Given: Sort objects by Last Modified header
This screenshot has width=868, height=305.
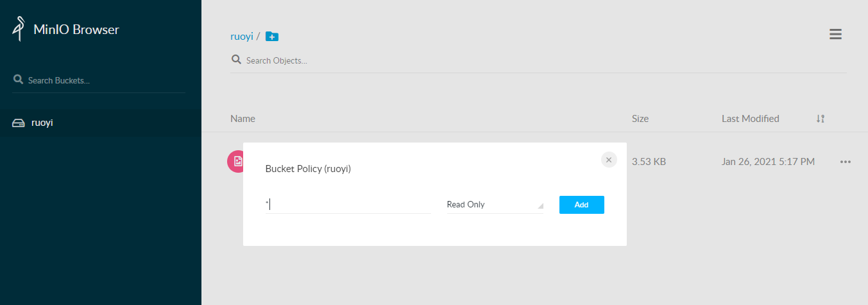Looking at the screenshot, I should (x=750, y=119).
